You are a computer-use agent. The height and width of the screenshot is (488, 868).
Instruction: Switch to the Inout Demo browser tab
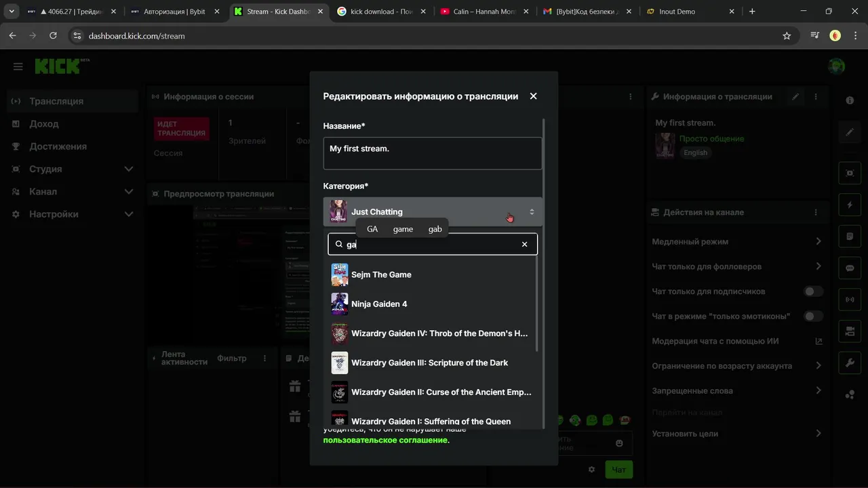691,12
